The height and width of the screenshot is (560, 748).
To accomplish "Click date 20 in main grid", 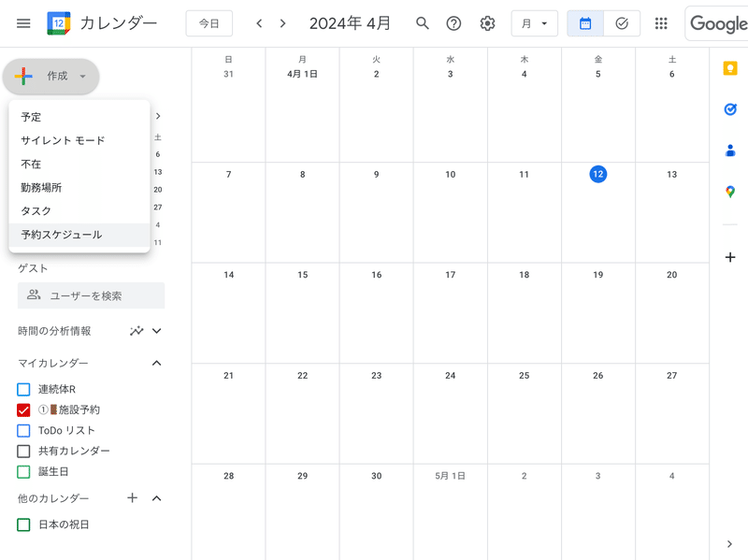I will pyautogui.click(x=671, y=275).
